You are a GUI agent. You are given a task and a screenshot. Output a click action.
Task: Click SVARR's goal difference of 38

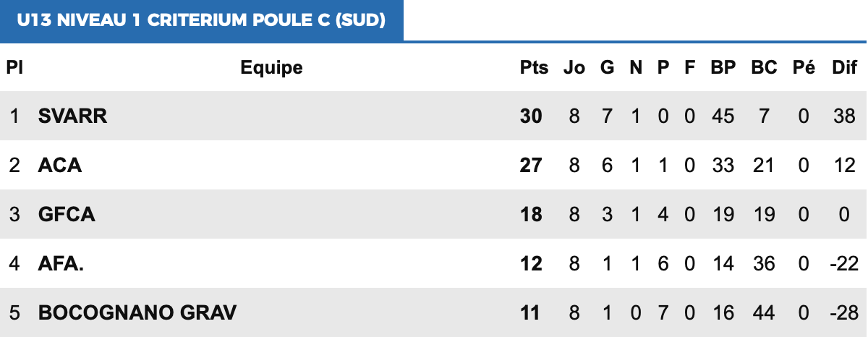pyautogui.click(x=844, y=116)
